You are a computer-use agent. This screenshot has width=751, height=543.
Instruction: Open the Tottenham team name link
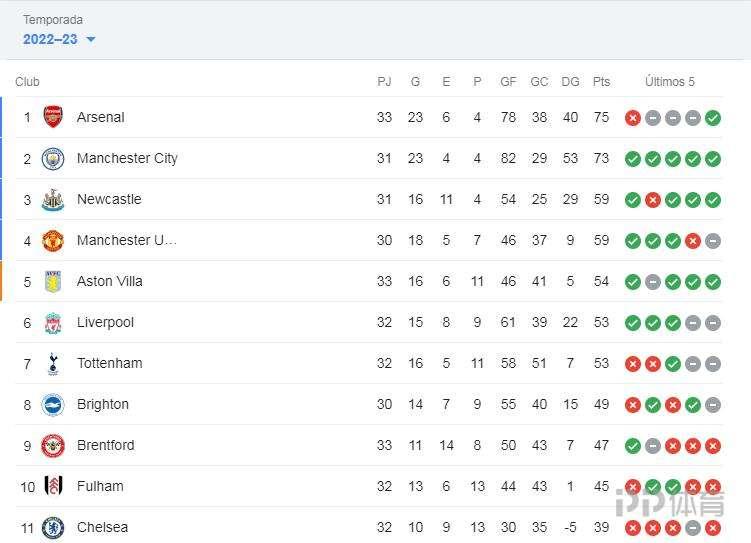click(109, 363)
